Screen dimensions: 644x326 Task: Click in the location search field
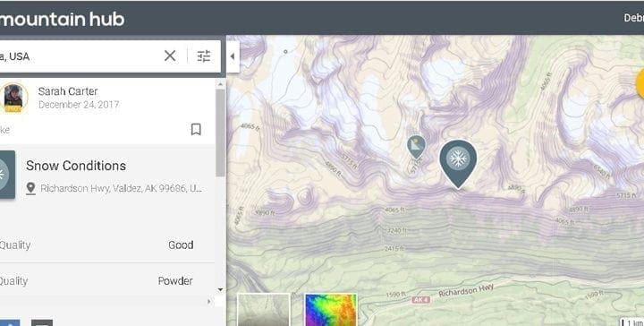pos(78,56)
